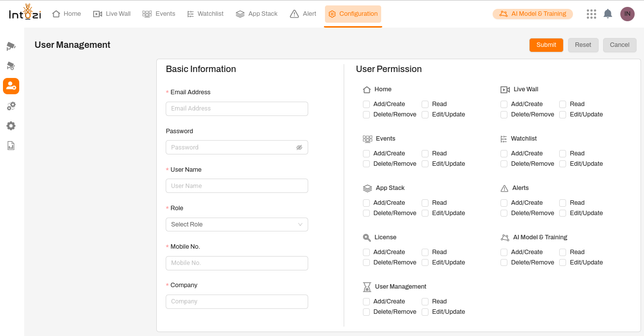Open the apps grid icon near the bell
The width and height of the screenshot is (644, 336).
(x=591, y=14)
